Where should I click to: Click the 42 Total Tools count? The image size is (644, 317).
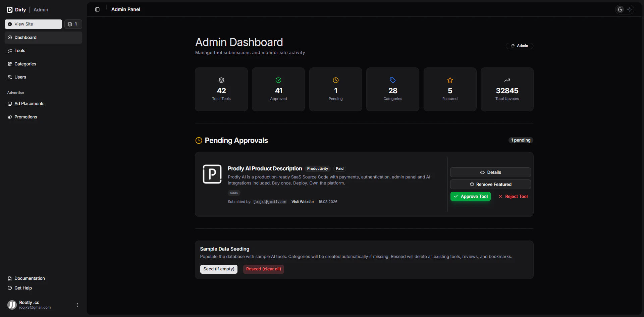(221, 91)
